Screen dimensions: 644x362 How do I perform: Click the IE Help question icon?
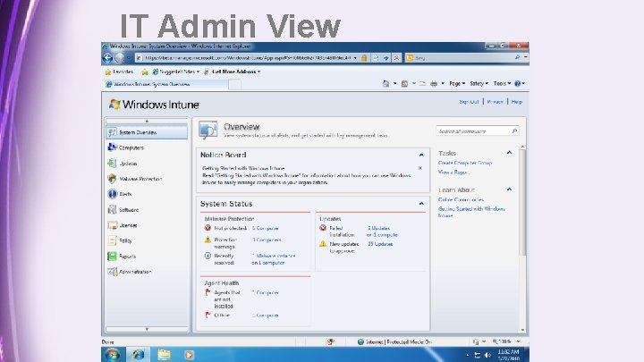pyautogui.click(x=518, y=83)
